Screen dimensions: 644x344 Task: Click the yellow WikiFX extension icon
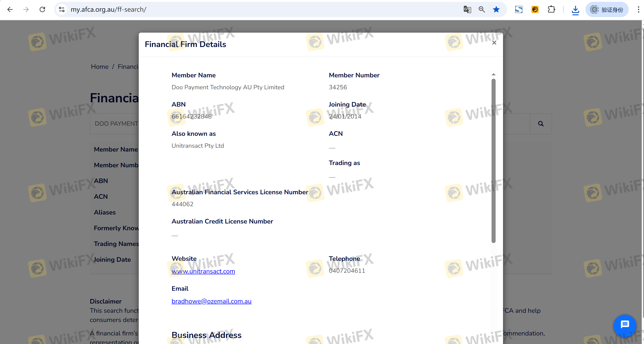pos(535,9)
